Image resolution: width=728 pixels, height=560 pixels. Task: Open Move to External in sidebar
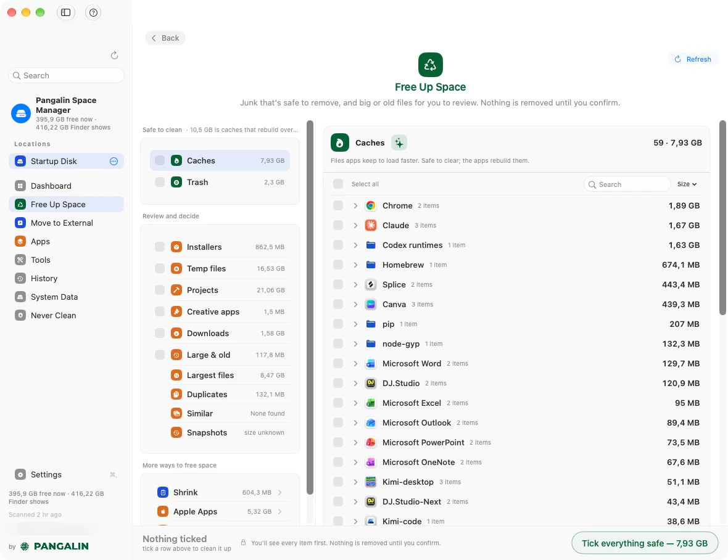tap(67, 223)
